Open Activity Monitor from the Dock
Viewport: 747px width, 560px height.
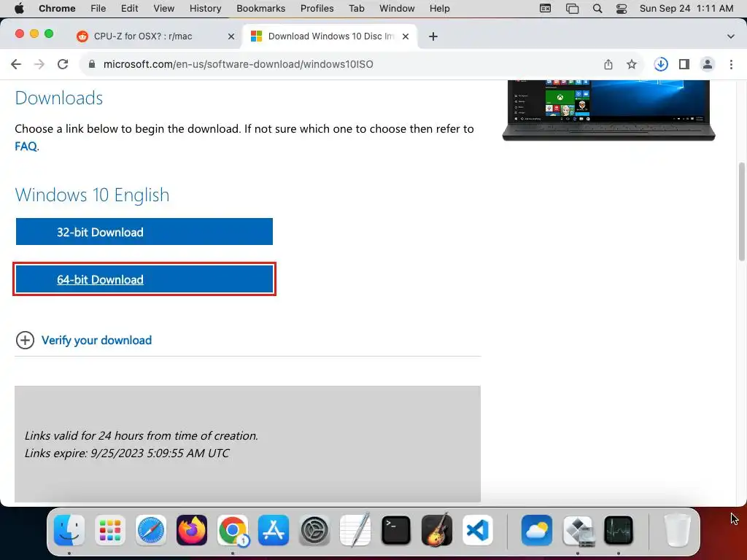[619, 530]
